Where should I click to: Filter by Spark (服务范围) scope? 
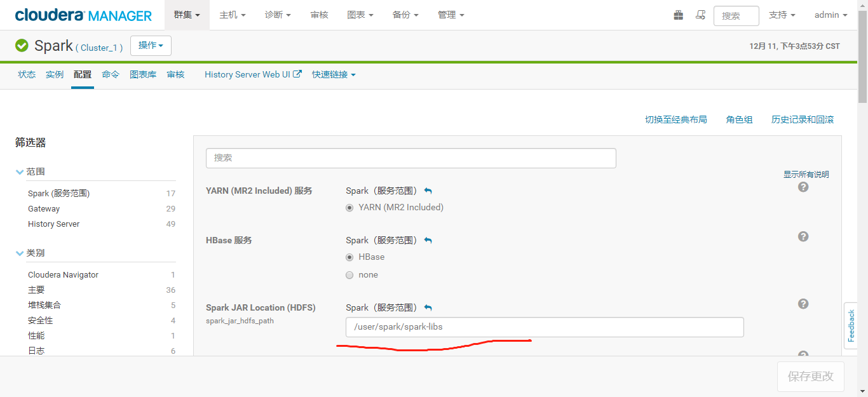click(x=59, y=193)
